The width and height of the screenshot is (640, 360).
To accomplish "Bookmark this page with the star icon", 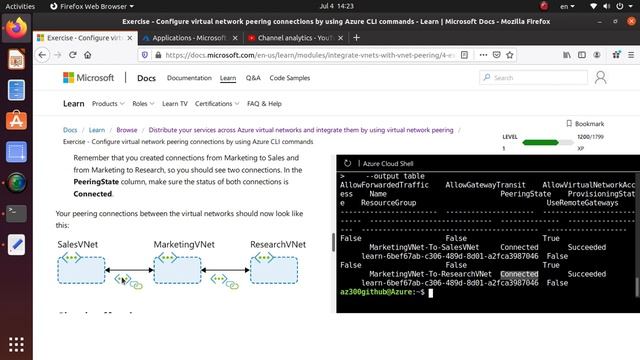I will click(510, 55).
